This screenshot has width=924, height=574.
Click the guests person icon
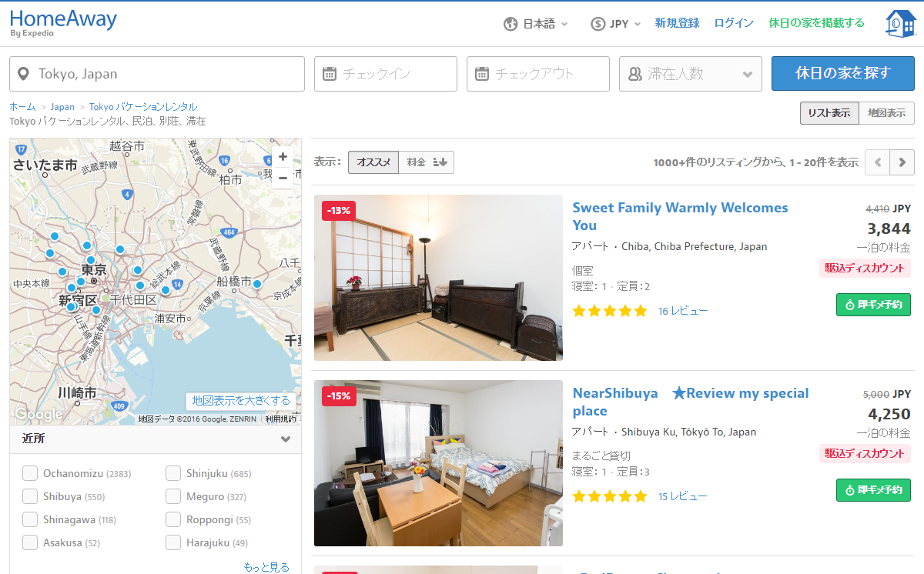[634, 74]
